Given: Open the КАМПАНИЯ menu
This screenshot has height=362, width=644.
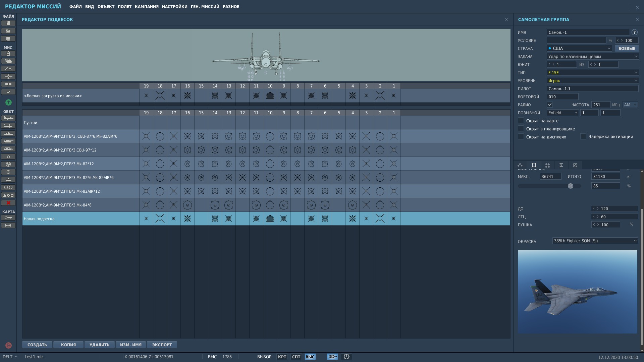Looking at the screenshot, I should click(x=147, y=7).
